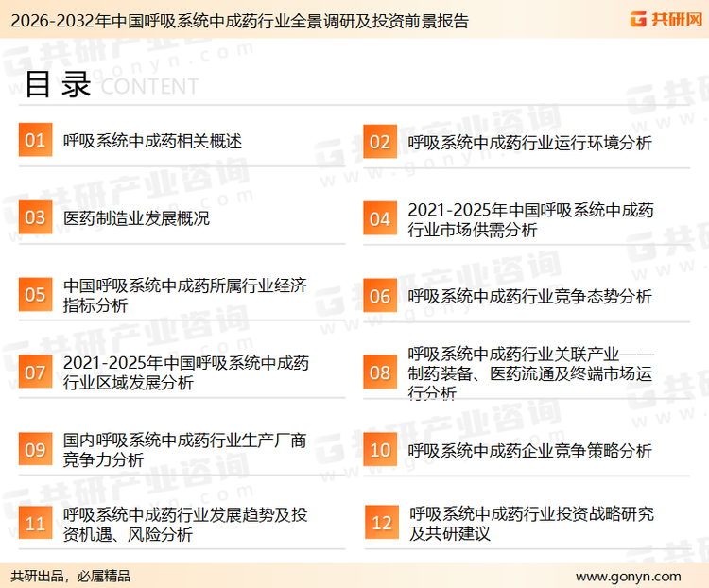Click the orange 01 chapter number badge
This screenshot has width=709, height=588.
[x=35, y=141]
